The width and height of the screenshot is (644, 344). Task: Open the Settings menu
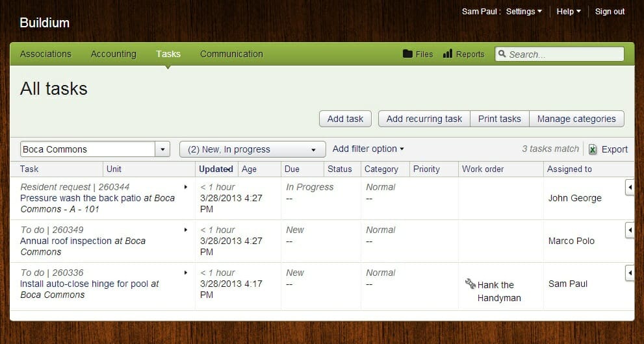pyautogui.click(x=523, y=12)
